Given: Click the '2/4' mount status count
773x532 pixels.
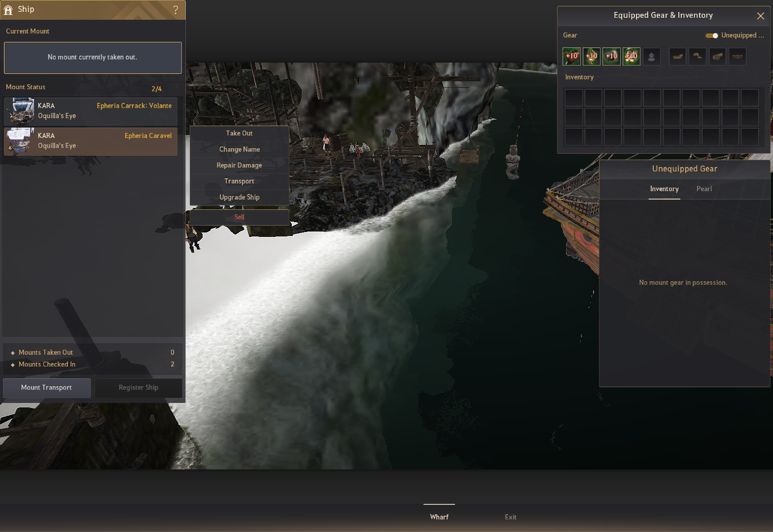Looking at the screenshot, I should 156,89.
